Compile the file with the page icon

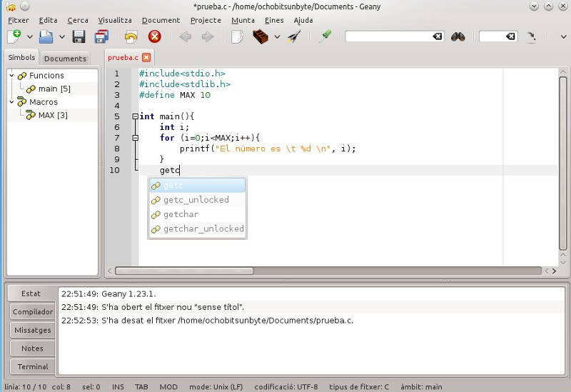237,37
